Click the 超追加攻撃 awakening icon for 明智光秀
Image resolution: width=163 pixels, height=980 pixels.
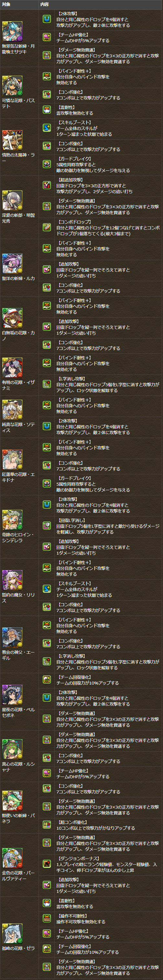[x=46, y=185]
